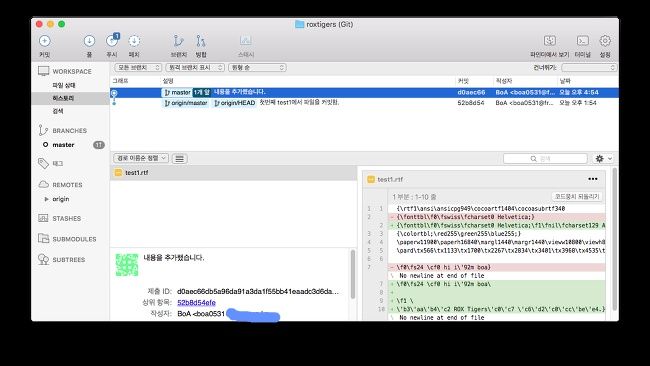Select the commit row 52b8d54 origin/master

click(x=364, y=103)
